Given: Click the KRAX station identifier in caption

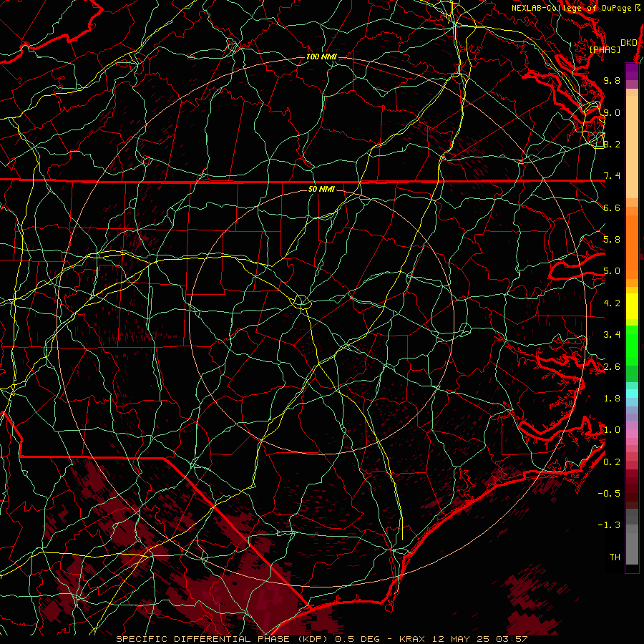Looking at the screenshot, I should 414,639.
